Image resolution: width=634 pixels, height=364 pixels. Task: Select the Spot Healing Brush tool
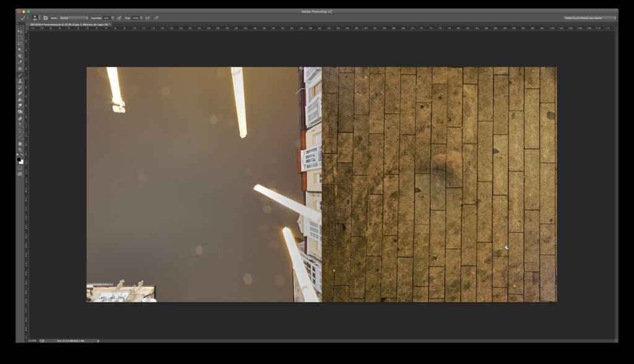(x=20, y=69)
